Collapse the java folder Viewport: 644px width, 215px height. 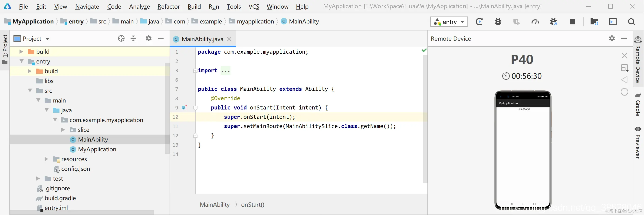pyautogui.click(x=47, y=110)
